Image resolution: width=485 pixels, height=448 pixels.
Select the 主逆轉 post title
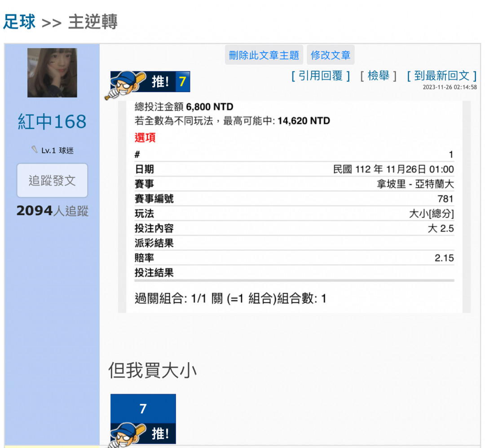pos(93,22)
